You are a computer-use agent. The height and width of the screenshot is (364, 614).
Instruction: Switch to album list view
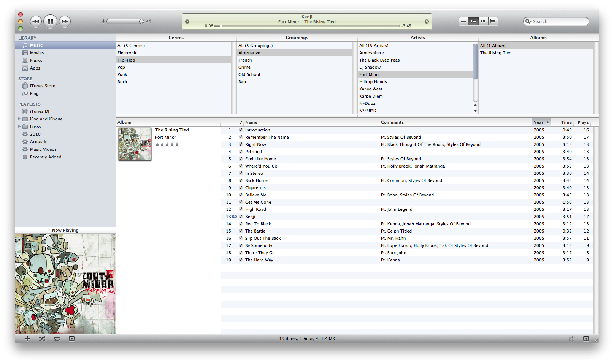point(473,21)
